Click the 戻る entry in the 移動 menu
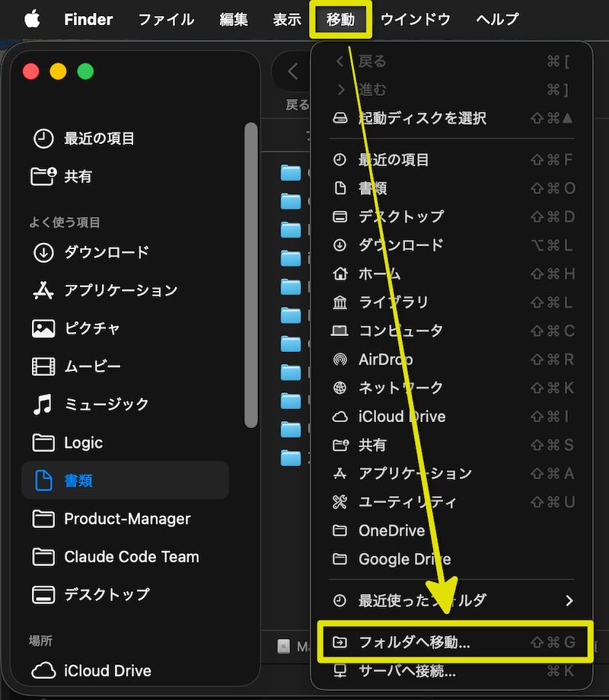Screen dimensions: 609x700 (x=451, y=61)
